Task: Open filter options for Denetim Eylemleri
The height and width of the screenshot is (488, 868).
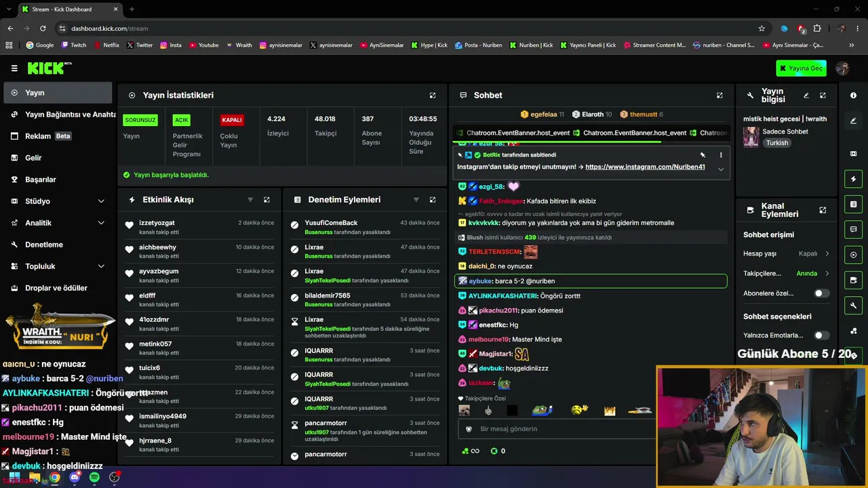Action: pyautogui.click(x=416, y=200)
